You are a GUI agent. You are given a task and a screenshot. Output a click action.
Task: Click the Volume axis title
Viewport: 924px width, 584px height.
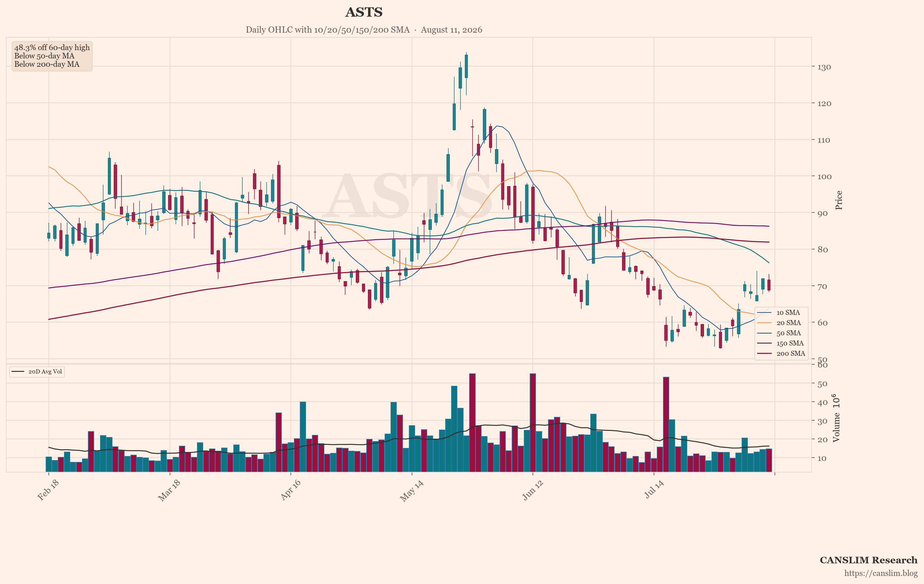pyautogui.click(x=836, y=418)
